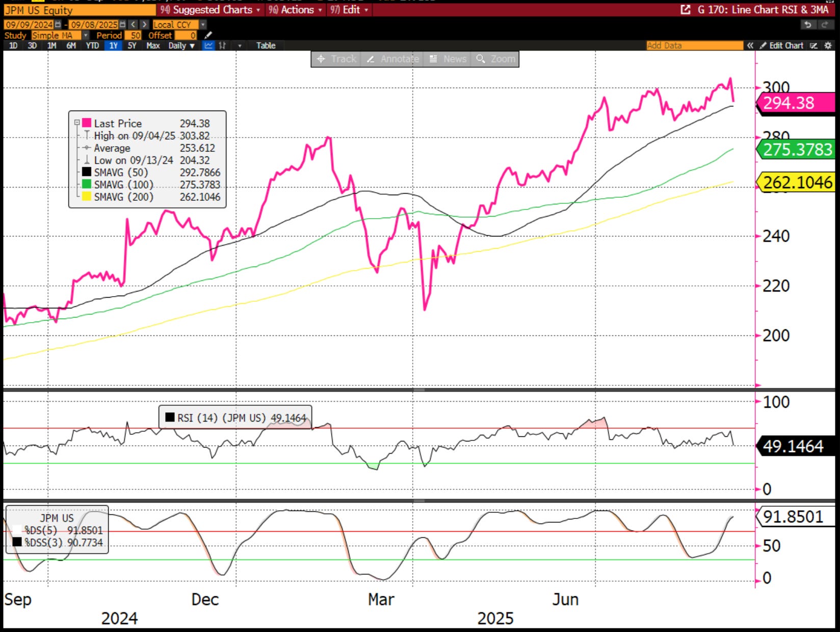Click the yellow SMAVG (200) legend swatch
The height and width of the screenshot is (632, 840).
pos(87,196)
